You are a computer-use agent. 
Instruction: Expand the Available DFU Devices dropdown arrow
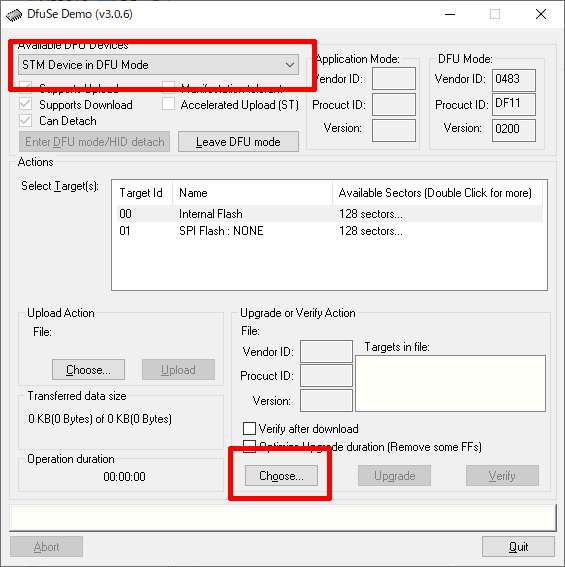point(289,65)
